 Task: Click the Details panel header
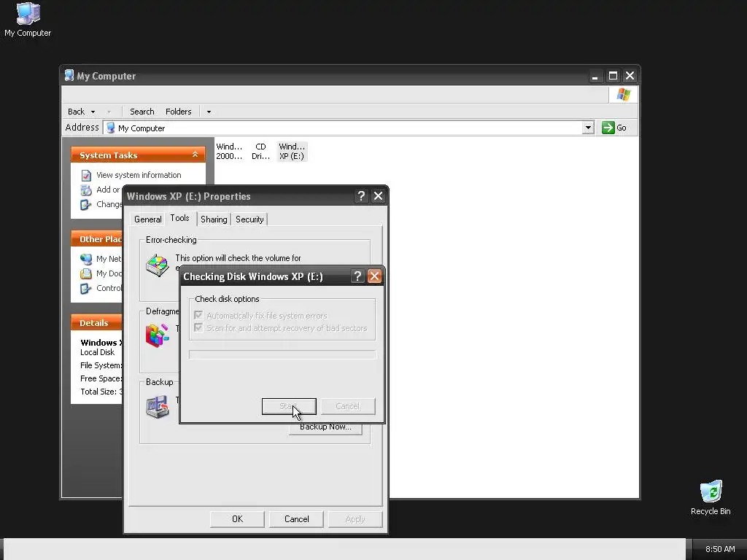click(x=97, y=323)
